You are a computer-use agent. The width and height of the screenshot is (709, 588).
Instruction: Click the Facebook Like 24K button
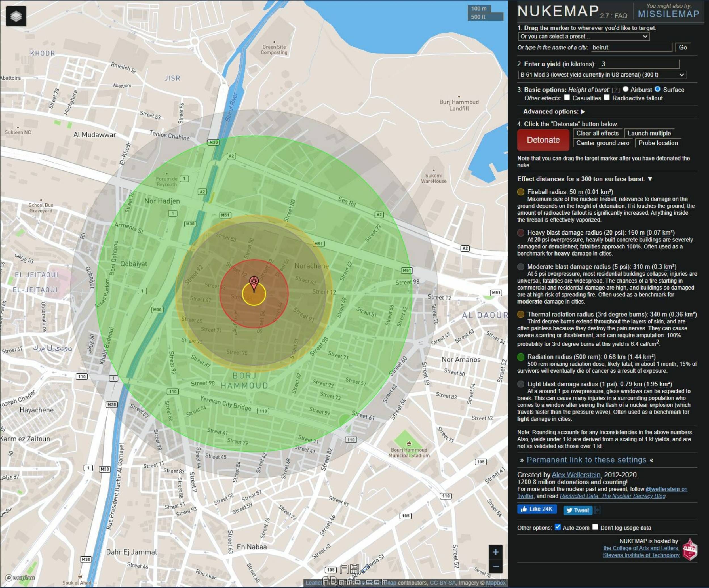point(537,509)
